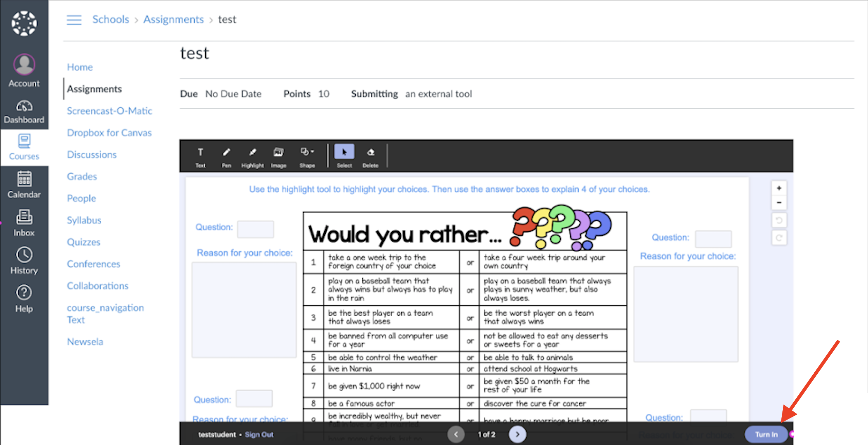The height and width of the screenshot is (445, 868).
Task: Open History in global navigation
Action: [x=24, y=261]
